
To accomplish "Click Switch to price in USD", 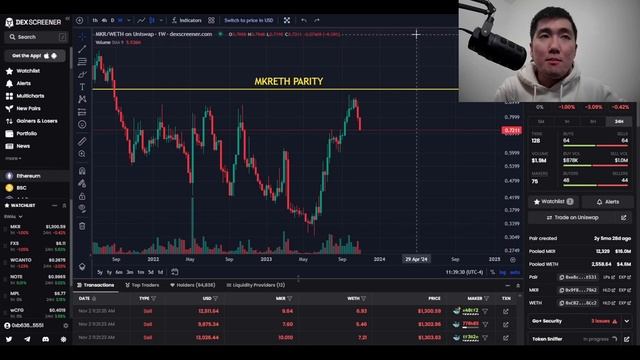I will pos(249,20).
